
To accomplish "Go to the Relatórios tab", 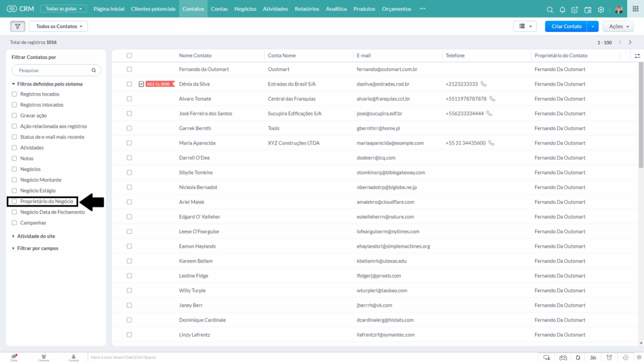I will point(307,9).
